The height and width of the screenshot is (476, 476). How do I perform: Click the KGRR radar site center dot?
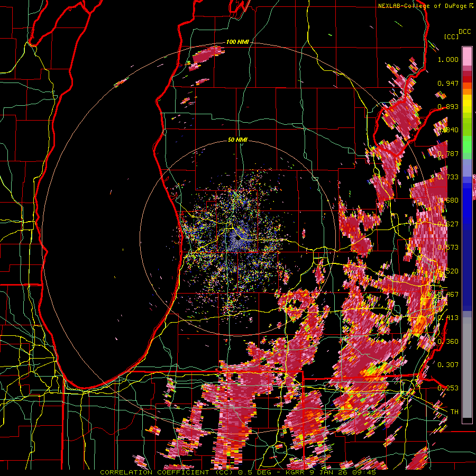tap(237, 238)
